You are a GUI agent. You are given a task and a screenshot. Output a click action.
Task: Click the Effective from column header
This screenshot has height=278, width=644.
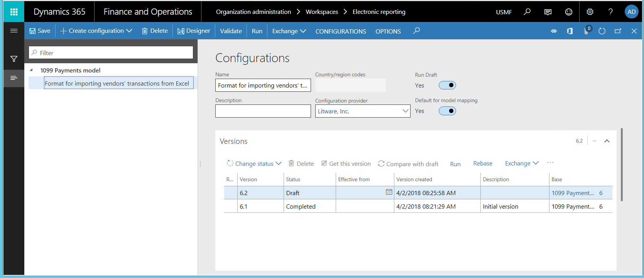point(354,179)
